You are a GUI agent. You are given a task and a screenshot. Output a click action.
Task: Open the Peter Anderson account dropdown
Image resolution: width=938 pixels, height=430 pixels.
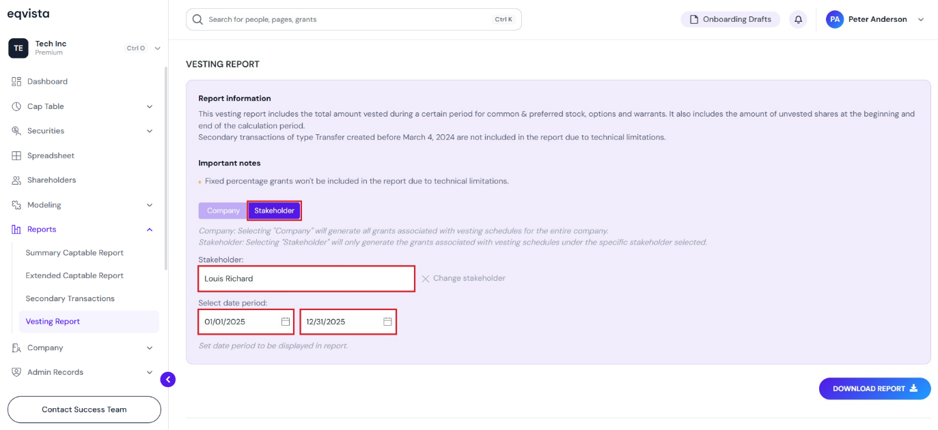click(x=875, y=20)
